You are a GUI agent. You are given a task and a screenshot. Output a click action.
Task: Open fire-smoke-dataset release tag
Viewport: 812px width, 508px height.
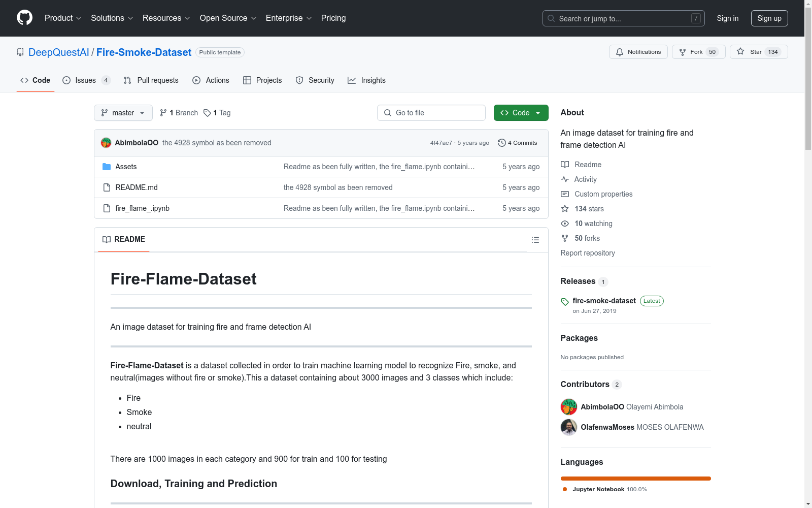point(604,301)
